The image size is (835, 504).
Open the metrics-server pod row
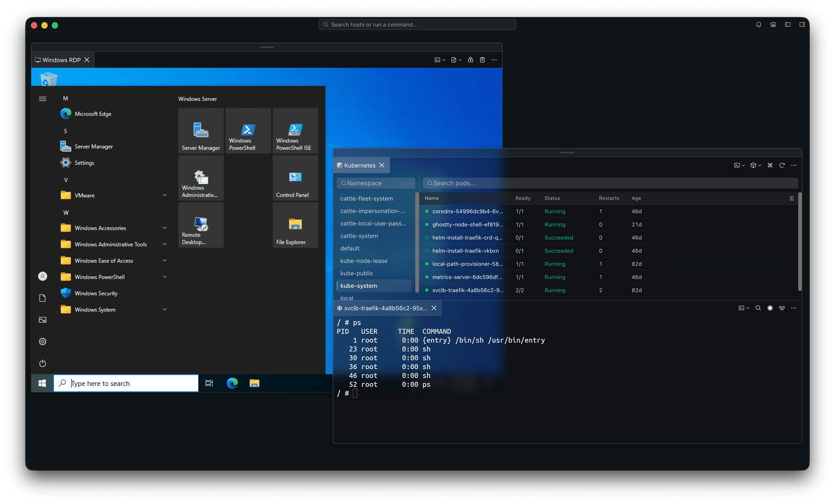pos(609,277)
